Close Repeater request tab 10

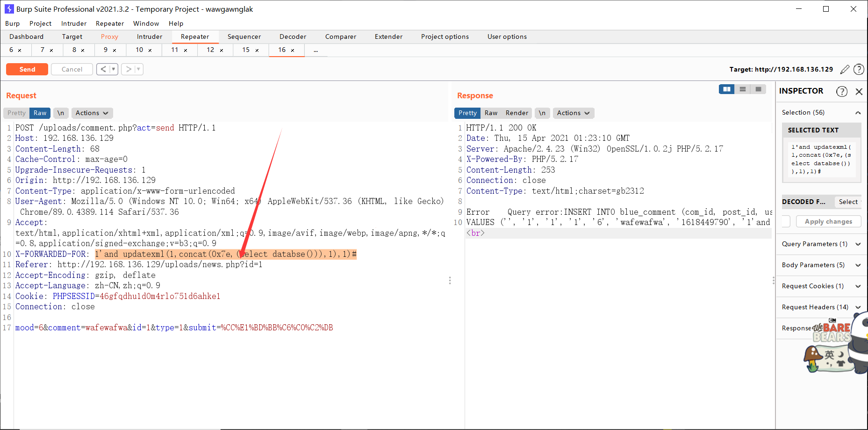click(150, 50)
